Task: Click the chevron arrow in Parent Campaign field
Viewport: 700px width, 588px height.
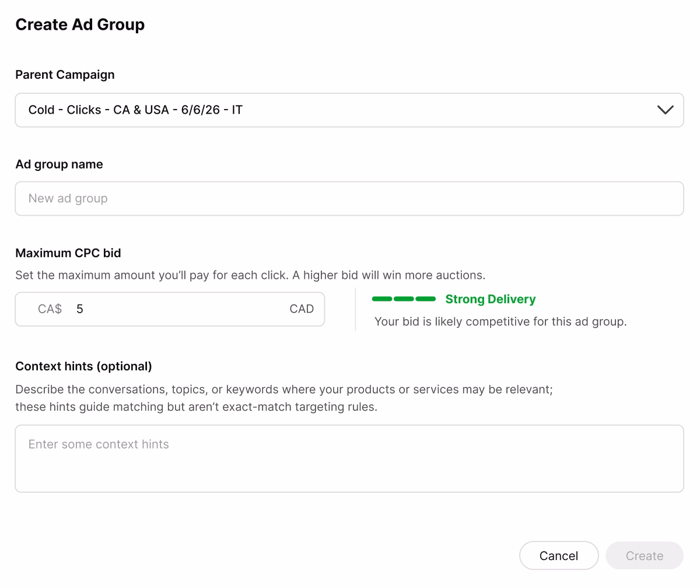Action: (x=665, y=110)
